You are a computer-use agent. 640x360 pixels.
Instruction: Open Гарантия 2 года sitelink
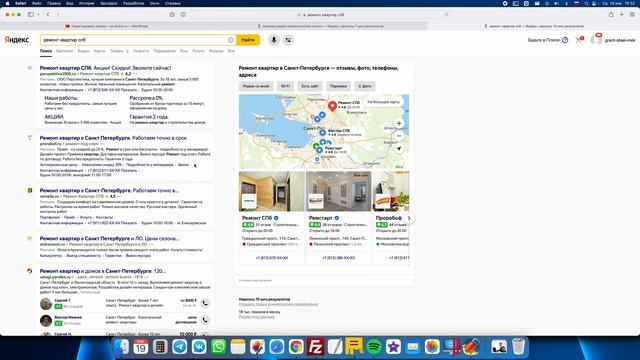click(x=149, y=117)
